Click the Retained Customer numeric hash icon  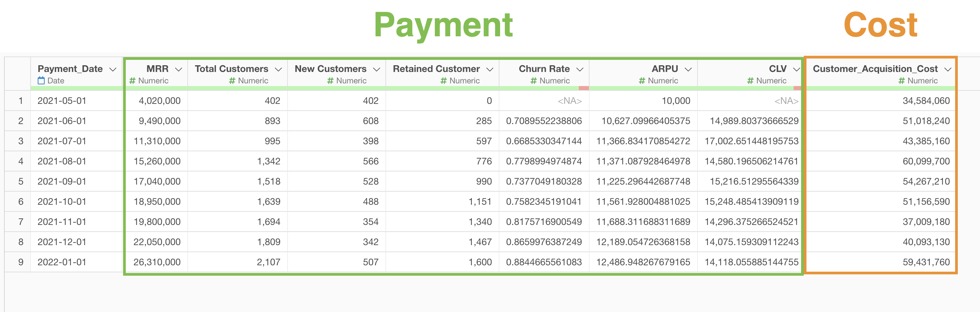point(444,81)
